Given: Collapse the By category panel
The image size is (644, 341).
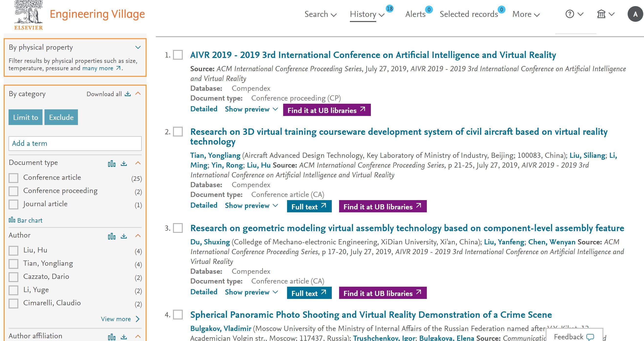Looking at the screenshot, I should click(138, 94).
